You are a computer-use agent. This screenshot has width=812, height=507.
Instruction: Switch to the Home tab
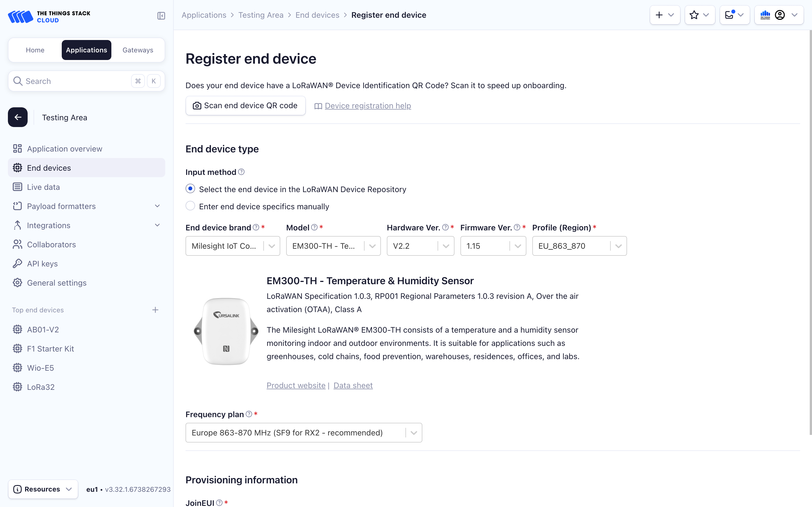(x=35, y=50)
